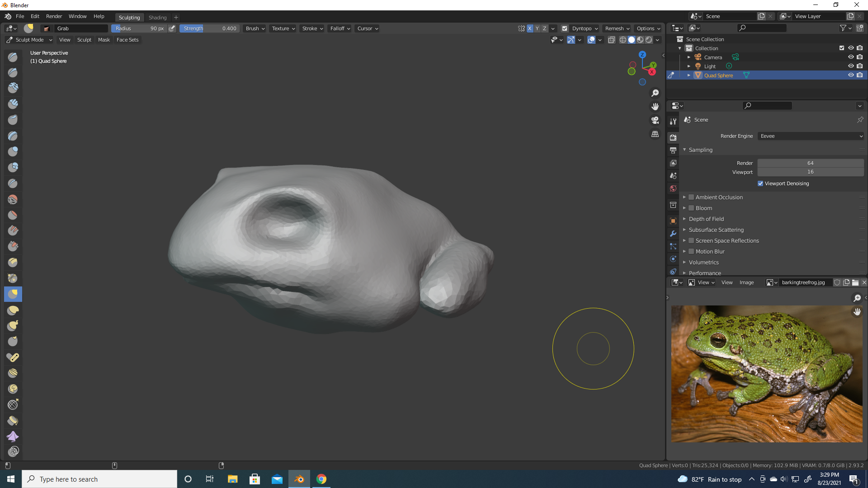Screen dimensions: 868x488
Task: Open Output properties printer tab
Action: tap(673, 150)
